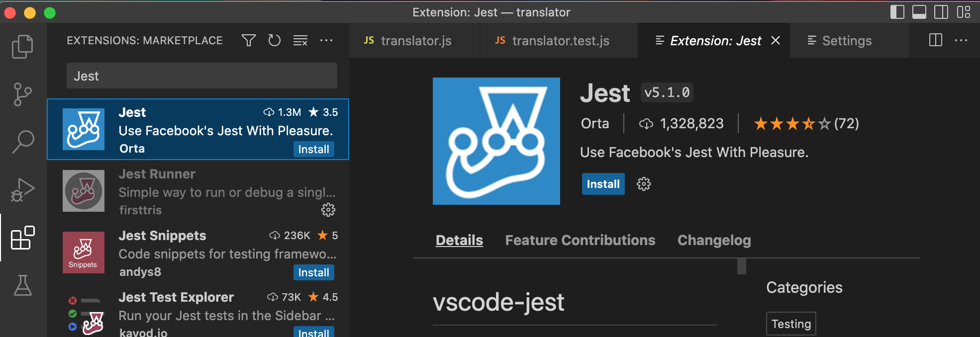The image size is (980, 337).
Task: Open extensions views and more actions menu
Action: click(326, 40)
